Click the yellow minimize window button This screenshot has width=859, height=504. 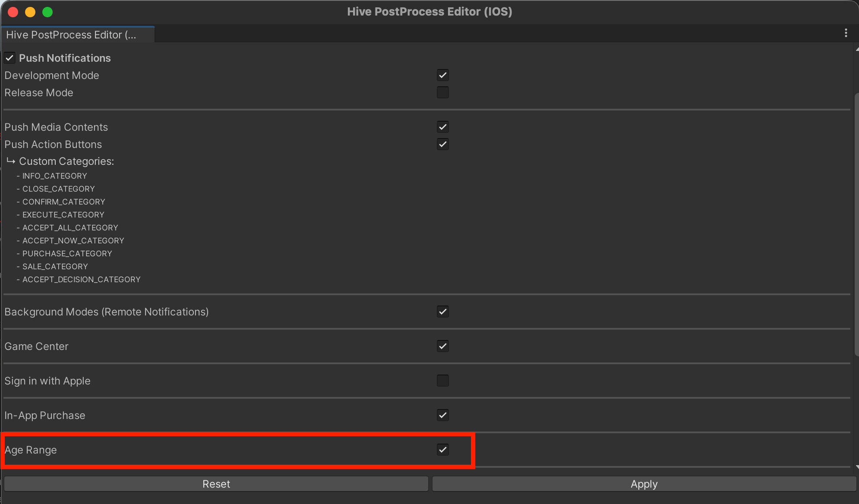tap(30, 12)
